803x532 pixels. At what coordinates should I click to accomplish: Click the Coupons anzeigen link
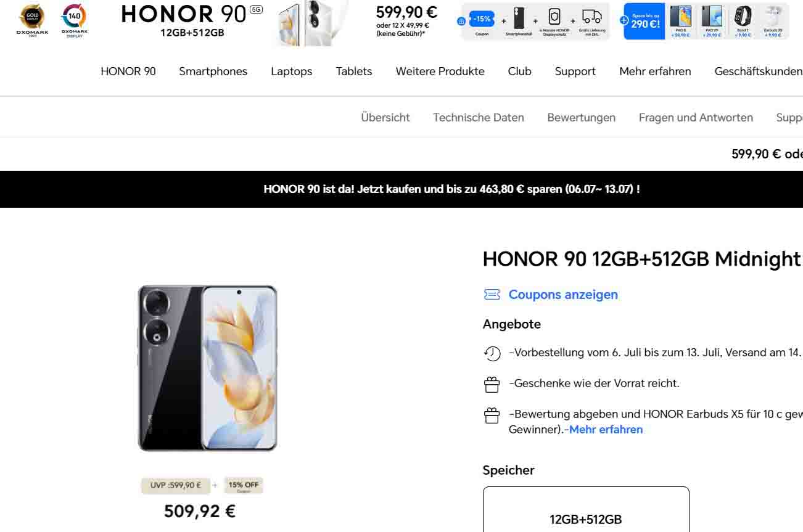pyautogui.click(x=563, y=295)
